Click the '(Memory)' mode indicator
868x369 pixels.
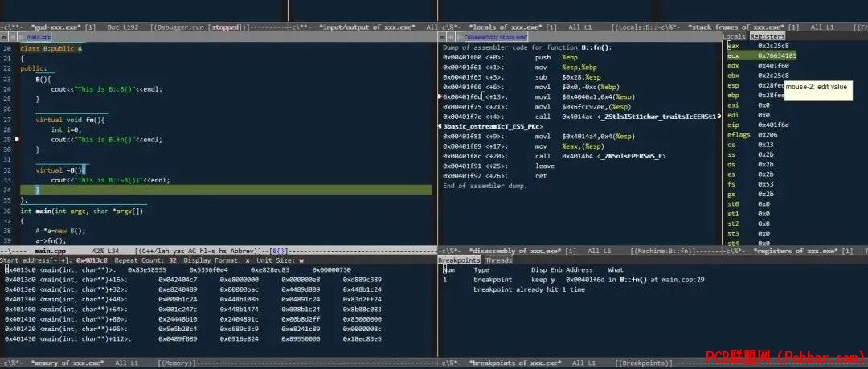click(x=178, y=363)
